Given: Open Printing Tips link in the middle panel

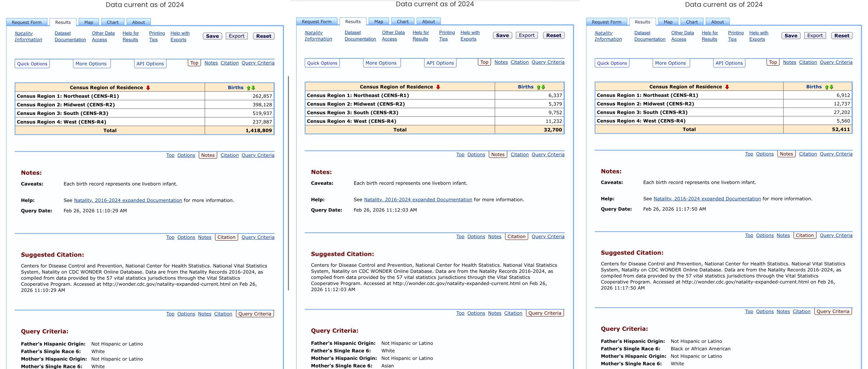Looking at the screenshot, I should (447, 36).
